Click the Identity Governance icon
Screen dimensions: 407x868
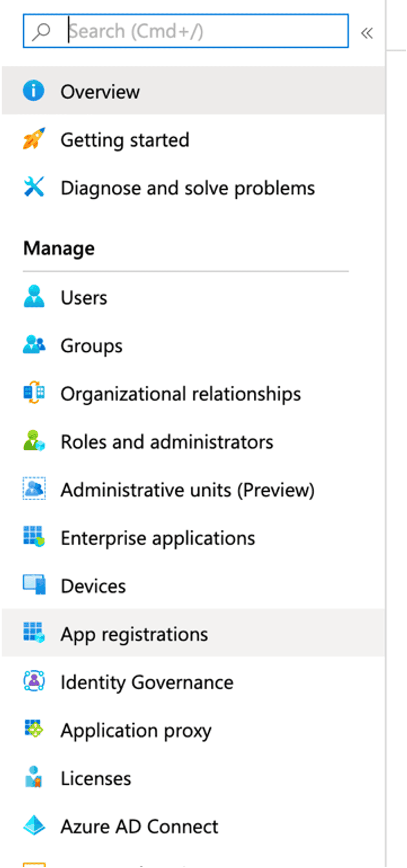[34, 682]
